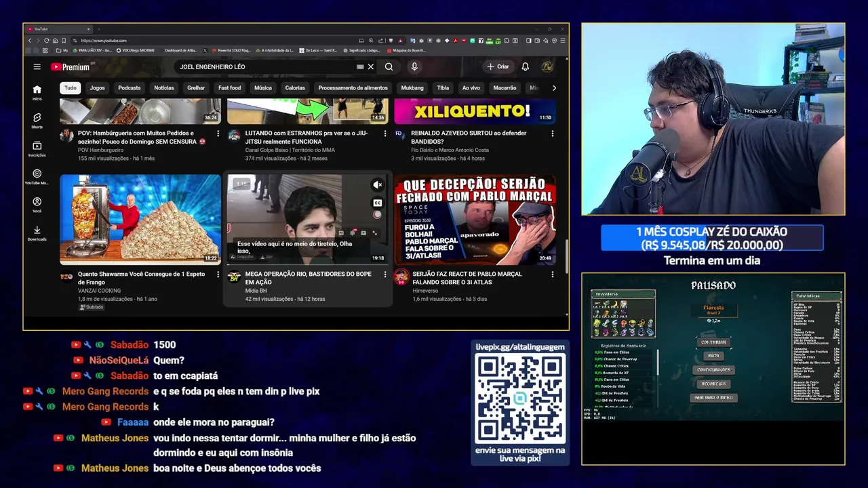Open the SERJÃO FECHADO COM PABLO MARÇAL thumbnail
Image resolution: width=868 pixels, height=488 pixels.
[x=475, y=220]
